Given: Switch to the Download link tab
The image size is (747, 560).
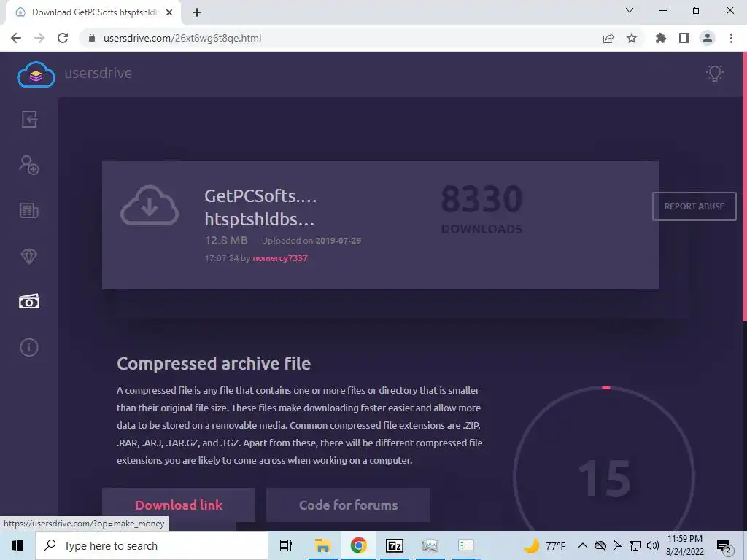Looking at the screenshot, I should 179,505.
